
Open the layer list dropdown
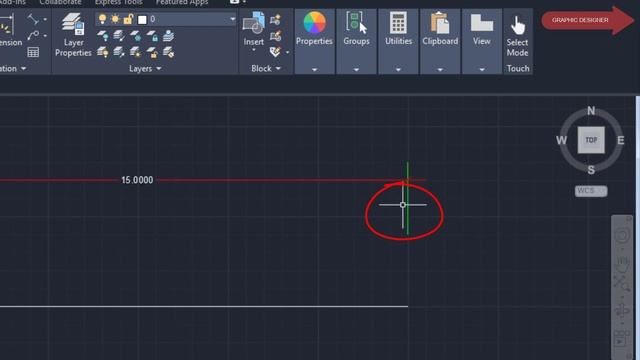[x=232, y=19]
